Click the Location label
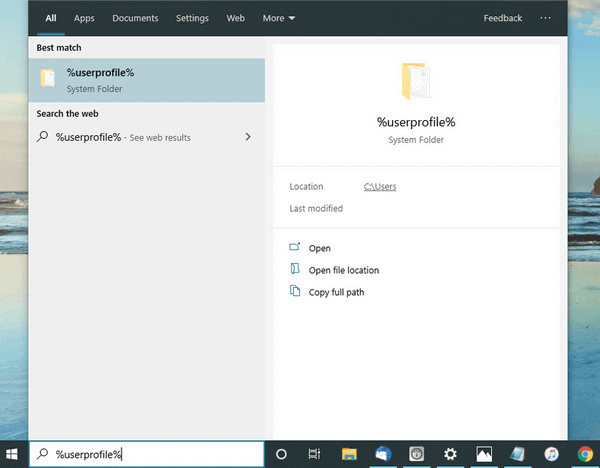The height and width of the screenshot is (468, 600). (306, 186)
